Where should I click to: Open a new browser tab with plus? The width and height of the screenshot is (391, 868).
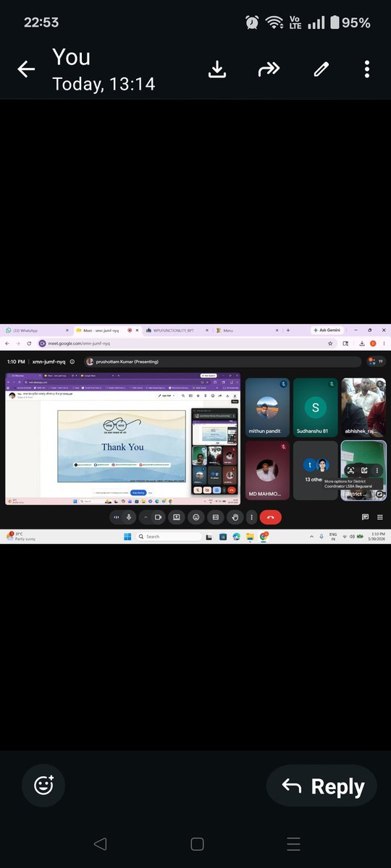point(288,330)
